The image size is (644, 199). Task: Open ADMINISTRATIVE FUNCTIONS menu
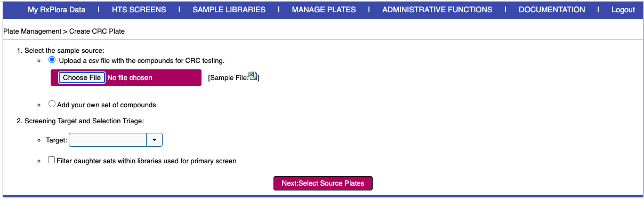pos(437,10)
